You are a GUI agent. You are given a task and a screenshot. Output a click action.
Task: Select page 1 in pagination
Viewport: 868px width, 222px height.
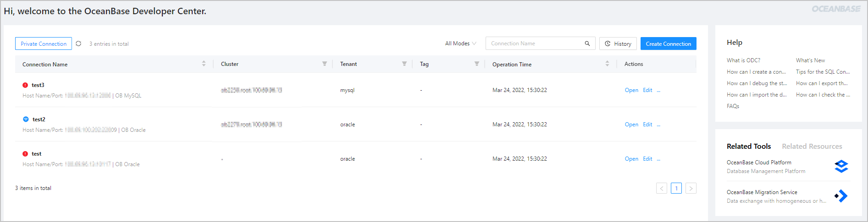(676, 188)
